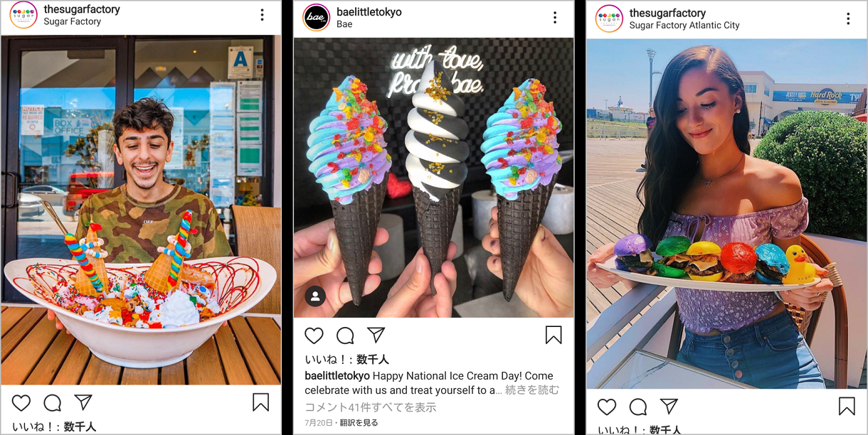Show tagged people on the ice cream photo
Screen dimensions: 868x435
click(x=315, y=296)
